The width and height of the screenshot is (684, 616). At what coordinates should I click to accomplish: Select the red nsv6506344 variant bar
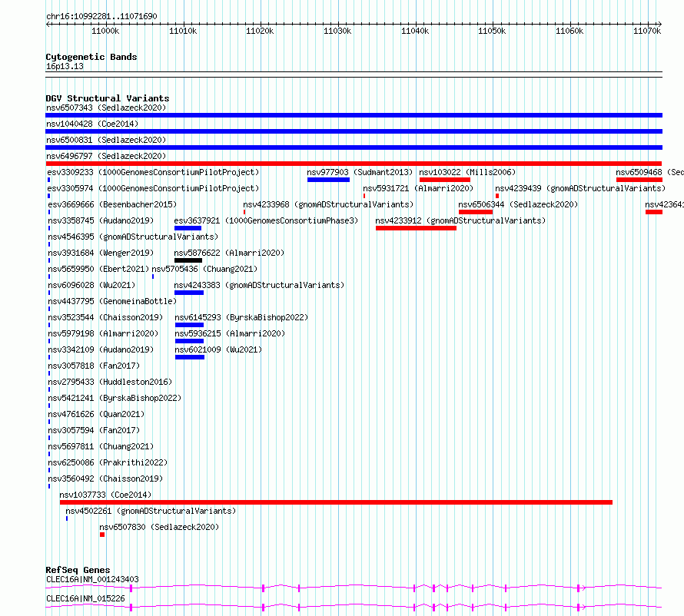pos(476,212)
